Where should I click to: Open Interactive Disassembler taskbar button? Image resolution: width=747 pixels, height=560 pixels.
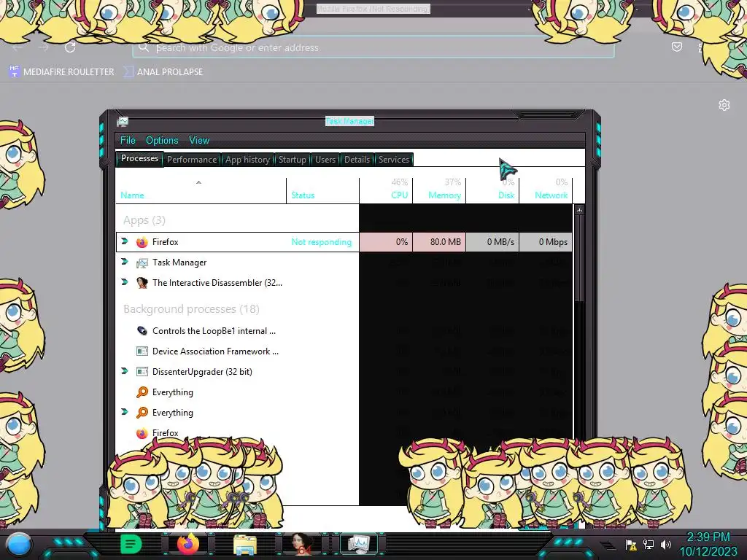click(x=301, y=544)
